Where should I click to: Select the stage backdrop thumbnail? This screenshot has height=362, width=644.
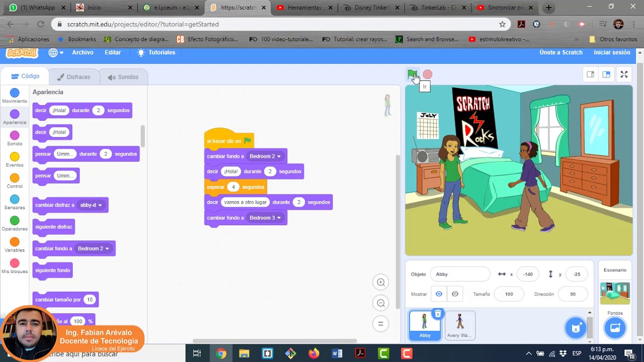615,293
